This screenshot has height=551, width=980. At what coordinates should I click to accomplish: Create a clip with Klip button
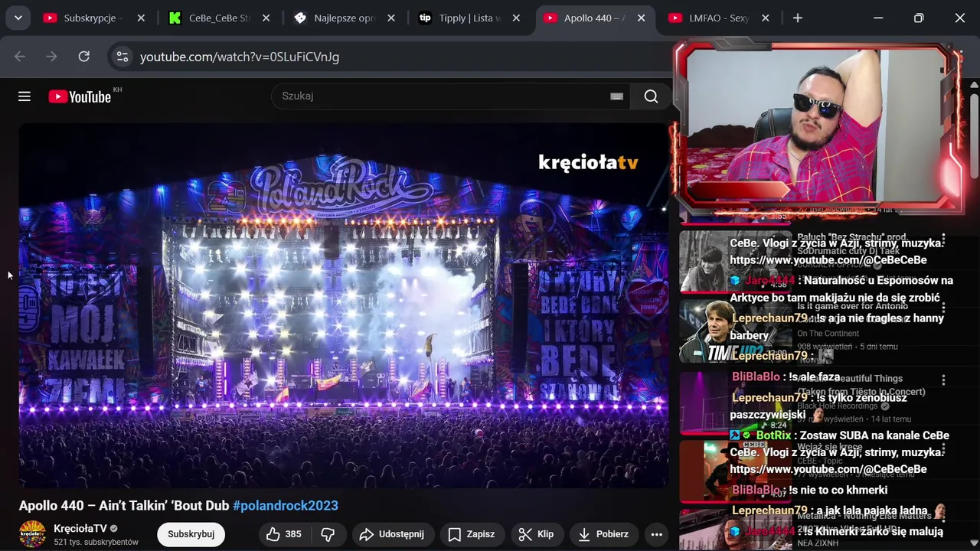coord(536,534)
